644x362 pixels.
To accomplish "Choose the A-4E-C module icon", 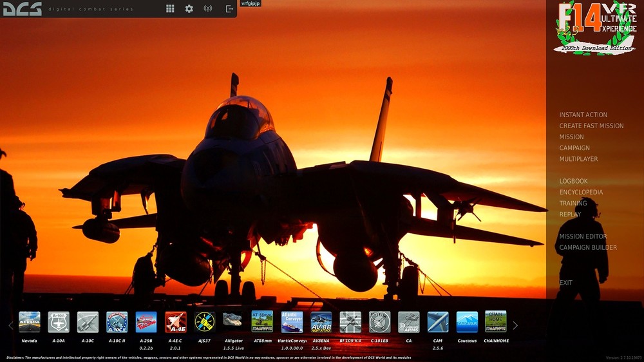I will (175, 322).
